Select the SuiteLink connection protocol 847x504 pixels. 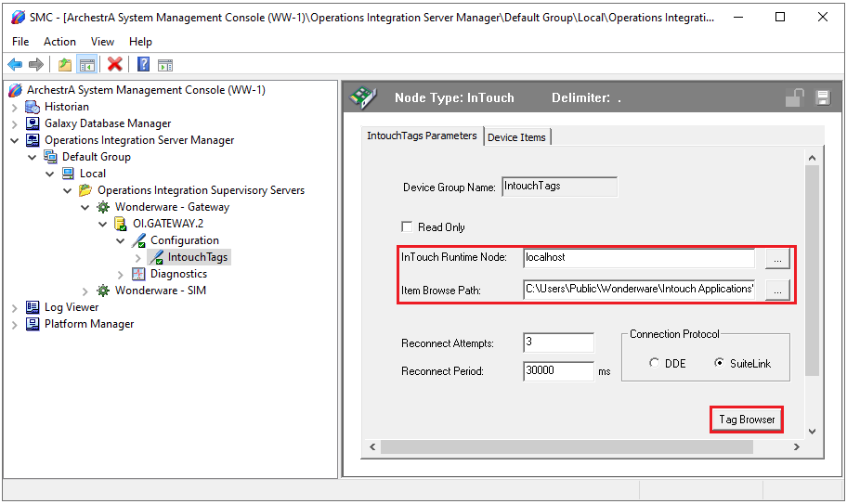719,363
